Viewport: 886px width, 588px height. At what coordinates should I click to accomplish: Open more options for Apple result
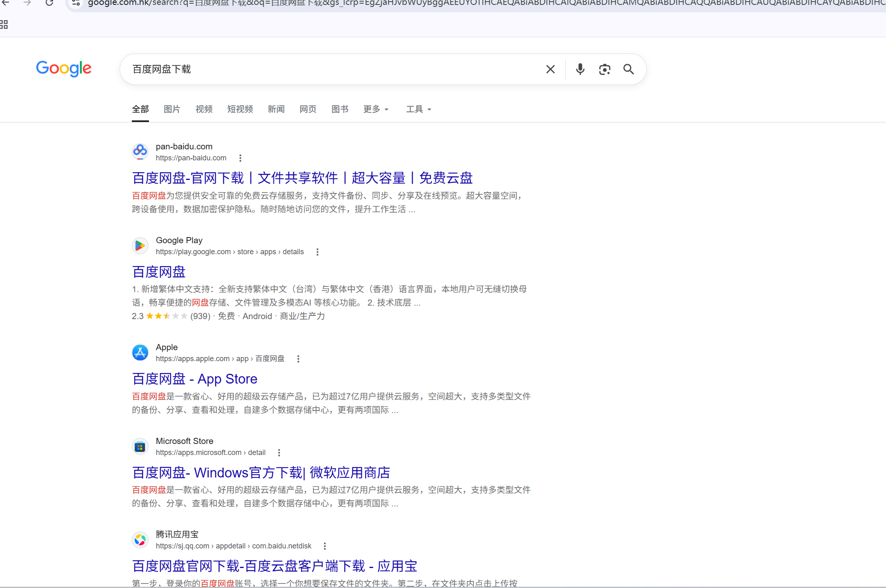point(298,359)
